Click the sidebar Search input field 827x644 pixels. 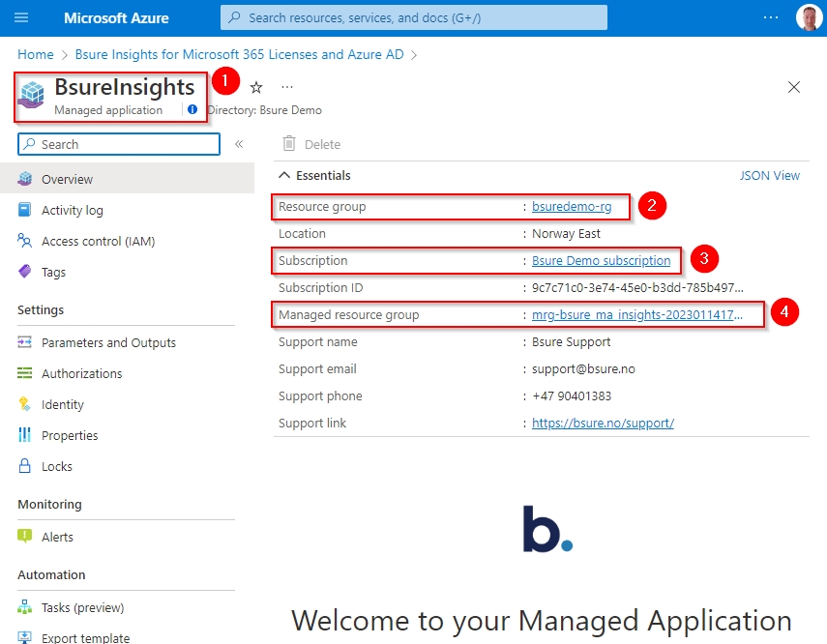[126, 144]
